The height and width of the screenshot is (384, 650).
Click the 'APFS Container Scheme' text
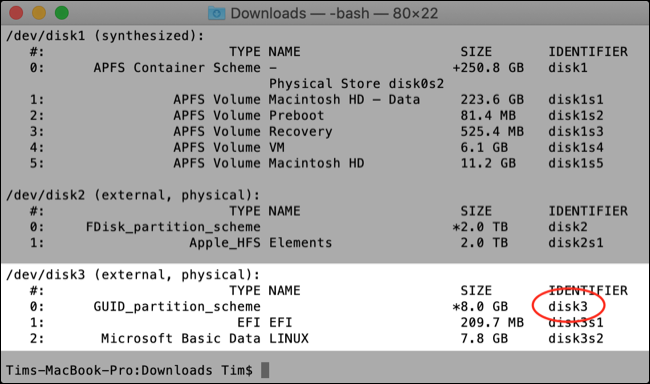177,68
